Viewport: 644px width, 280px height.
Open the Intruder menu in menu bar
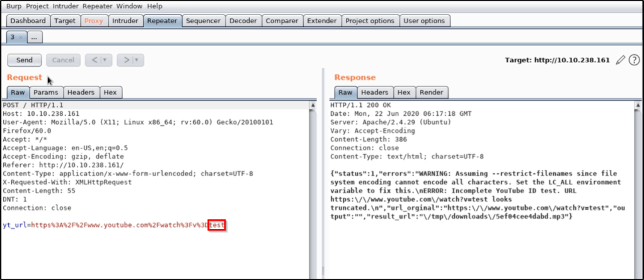65,6
